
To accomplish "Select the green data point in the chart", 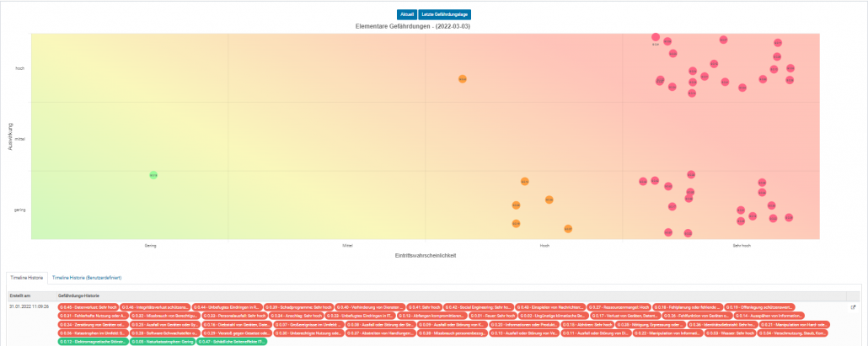I will (153, 175).
